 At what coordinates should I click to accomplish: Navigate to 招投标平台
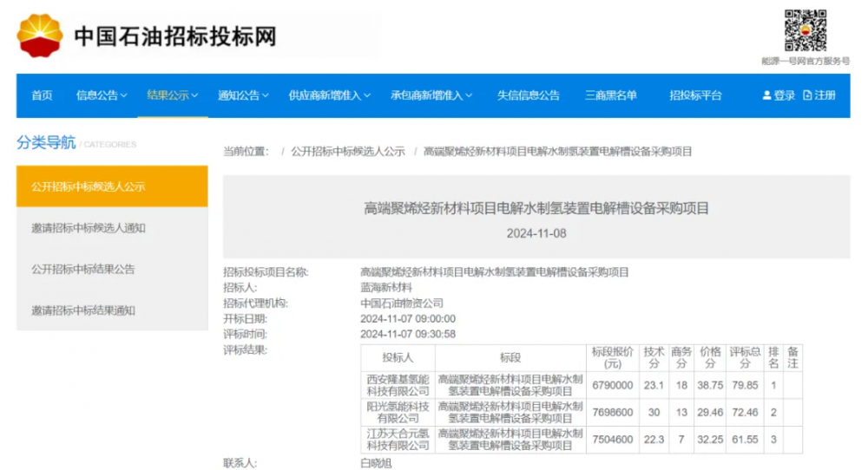pos(695,95)
